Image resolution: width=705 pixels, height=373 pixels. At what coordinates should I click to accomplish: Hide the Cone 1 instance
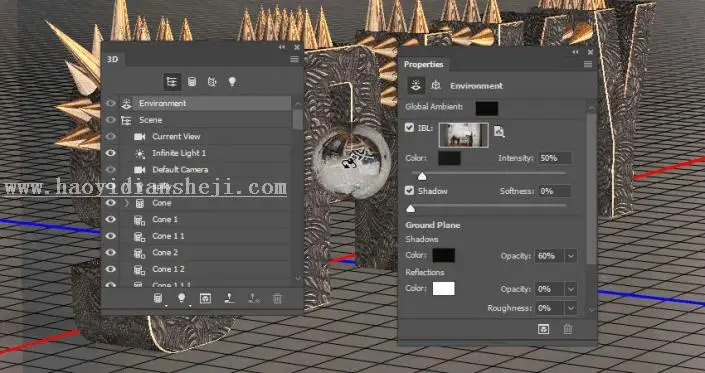[x=110, y=220]
